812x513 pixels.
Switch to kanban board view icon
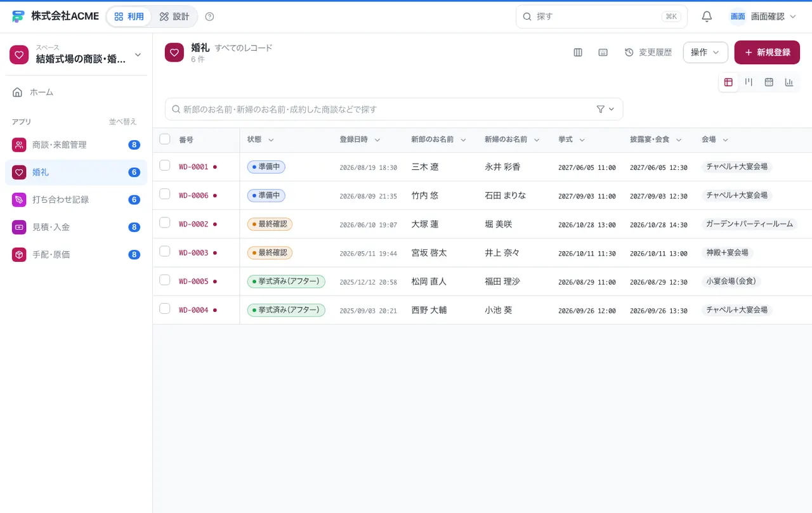pyautogui.click(x=749, y=82)
